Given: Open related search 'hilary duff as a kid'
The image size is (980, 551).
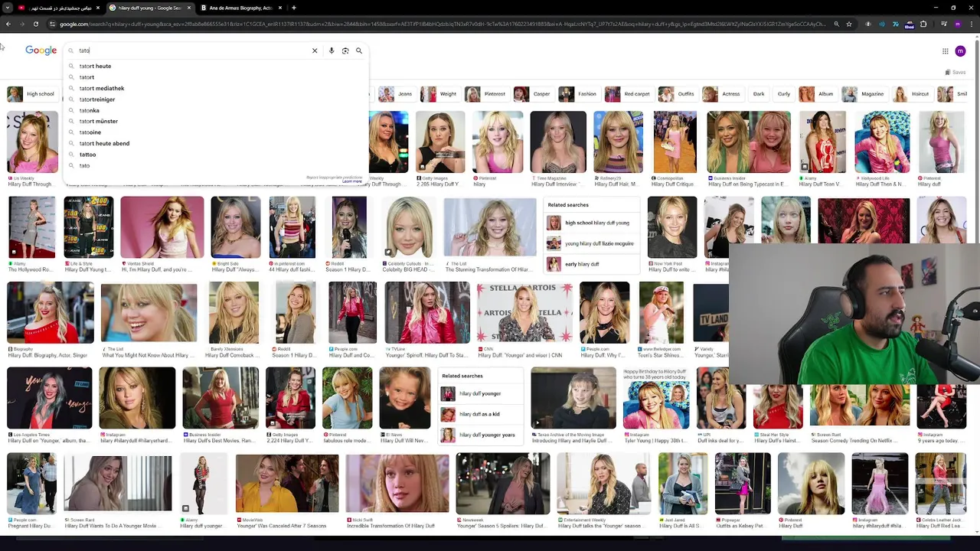Looking at the screenshot, I should [481, 414].
